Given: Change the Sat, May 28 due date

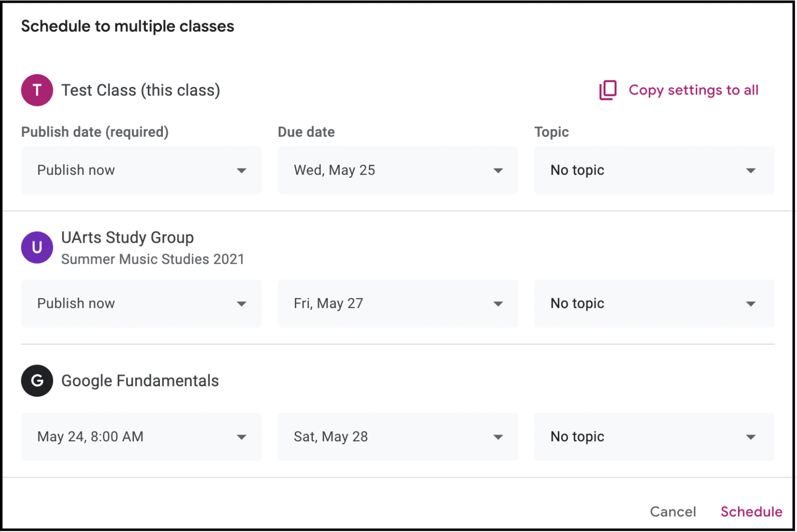Looking at the screenshot, I should coord(397,437).
